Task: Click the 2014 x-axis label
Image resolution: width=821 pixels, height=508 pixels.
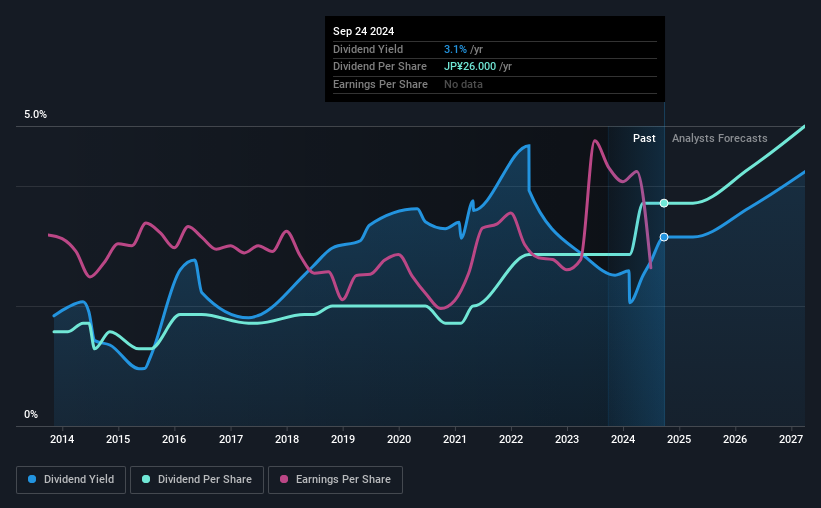Action: tap(62, 439)
